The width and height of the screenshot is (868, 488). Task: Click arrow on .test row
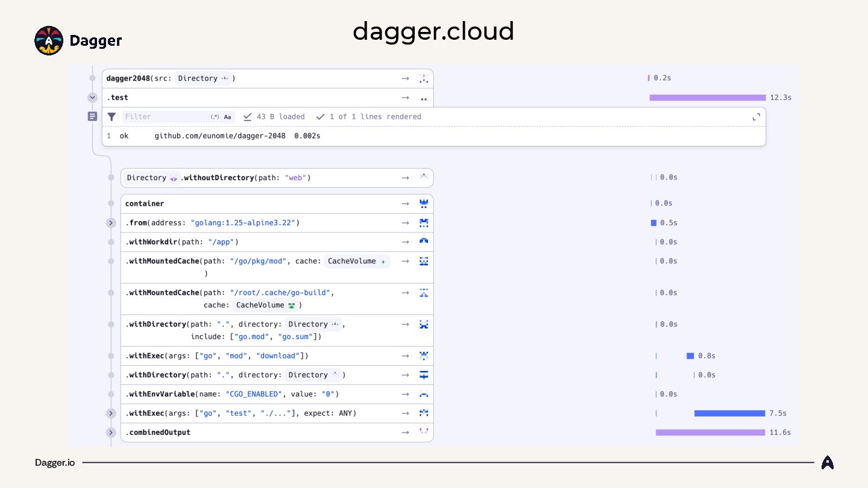[x=405, y=98]
